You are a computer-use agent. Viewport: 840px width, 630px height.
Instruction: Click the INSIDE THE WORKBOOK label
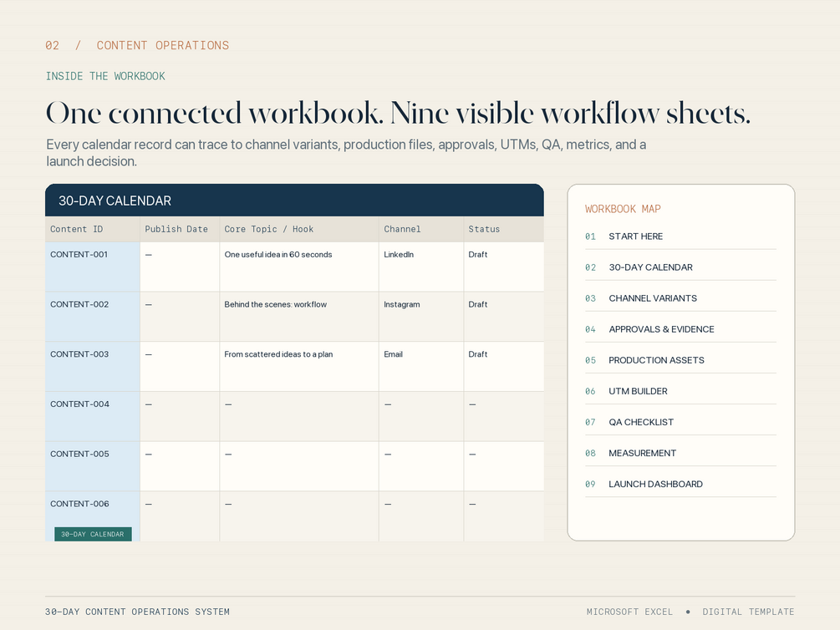[x=105, y=76]
